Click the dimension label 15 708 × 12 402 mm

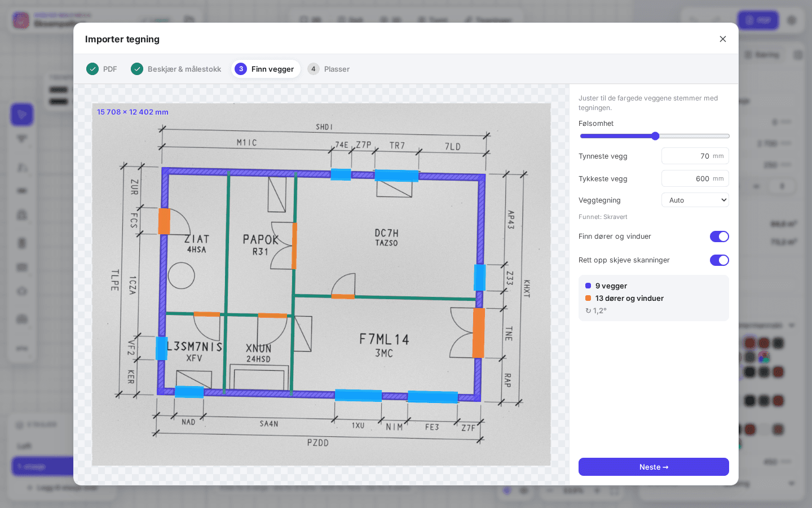click(x=133, y=112)
